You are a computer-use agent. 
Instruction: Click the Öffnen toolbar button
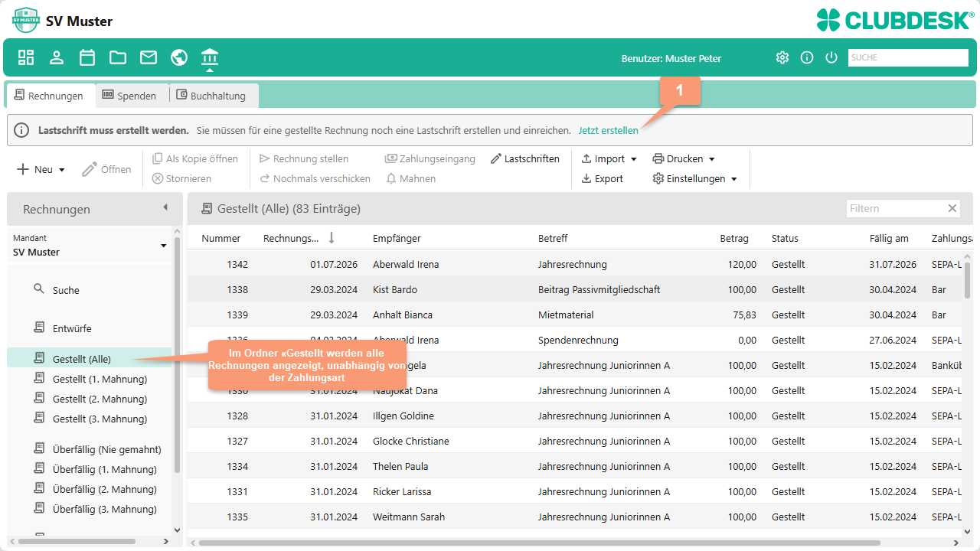[x=106, y=169]
